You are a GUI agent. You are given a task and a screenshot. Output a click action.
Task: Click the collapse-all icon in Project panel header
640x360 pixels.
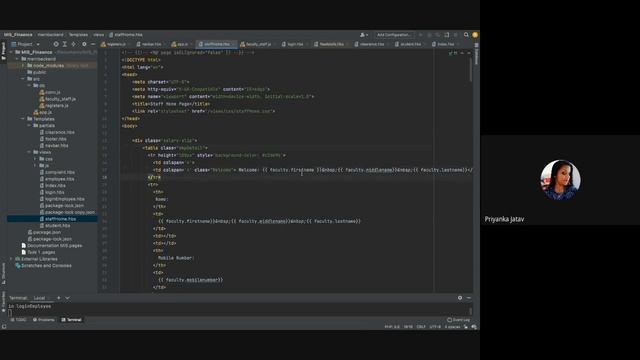click(73, 44)
